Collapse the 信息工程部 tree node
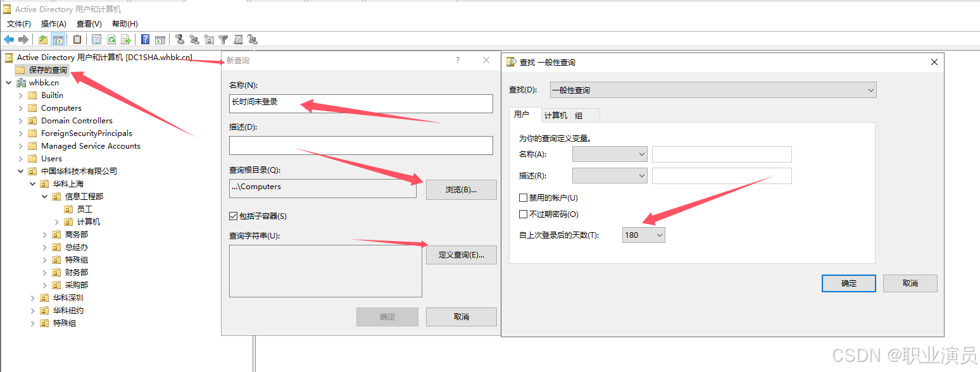 [44, 197]
